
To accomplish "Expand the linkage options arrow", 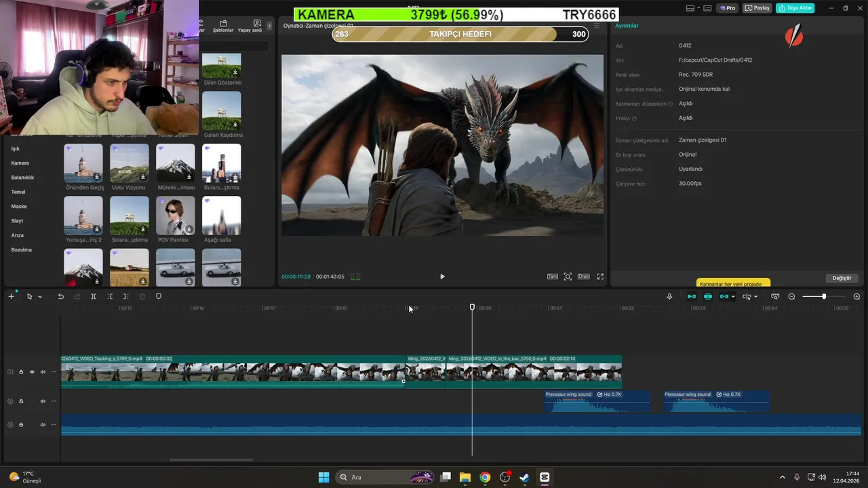I will pyautogui.click(x=733, y=297).
